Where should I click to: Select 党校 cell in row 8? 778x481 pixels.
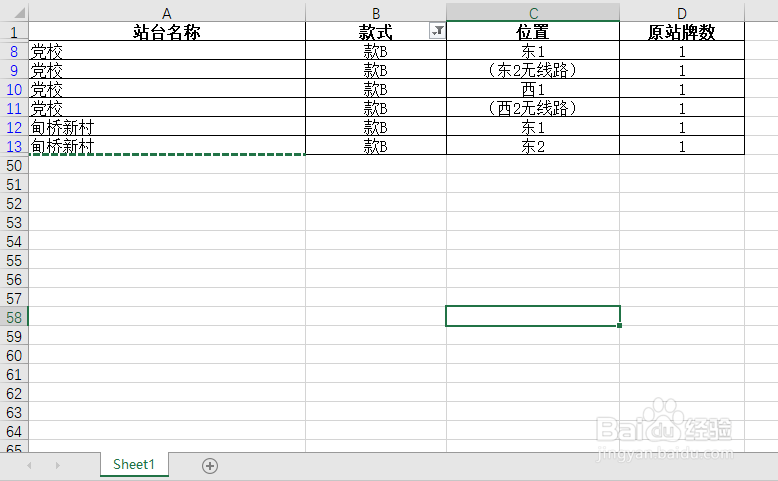pos(167,51)
